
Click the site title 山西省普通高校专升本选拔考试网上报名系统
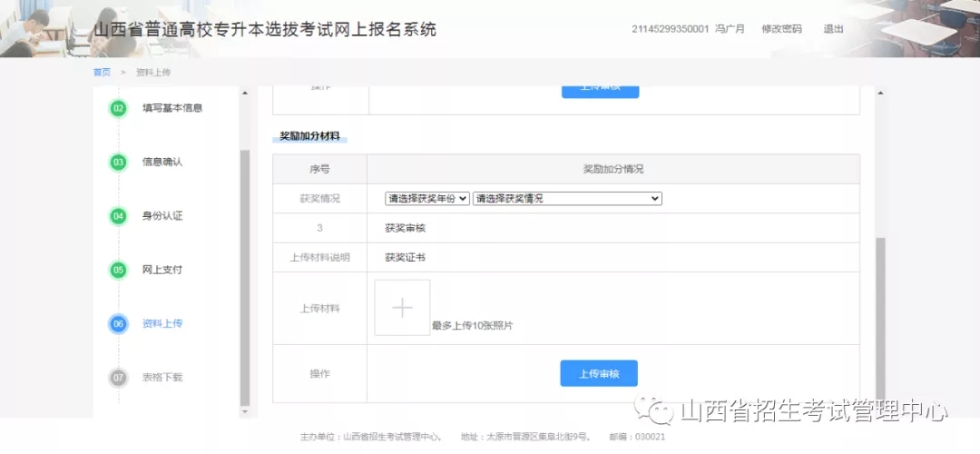click(x=265, y=29)
